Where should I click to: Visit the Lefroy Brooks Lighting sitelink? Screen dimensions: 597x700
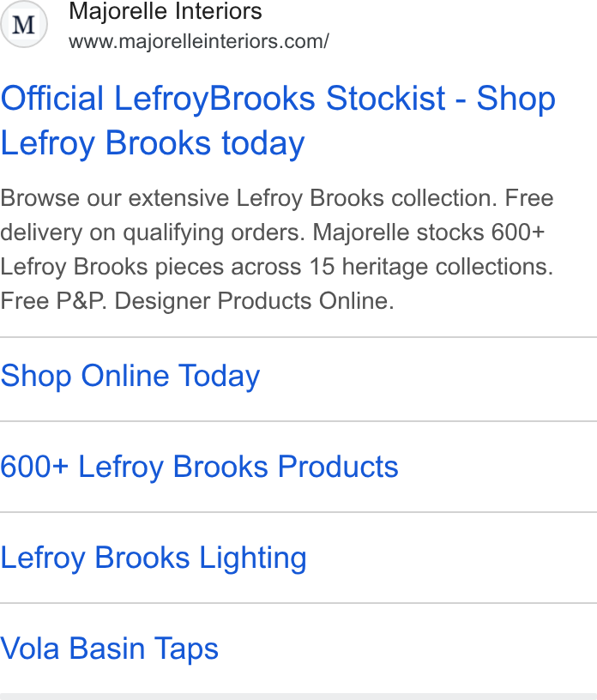(154, 558)
